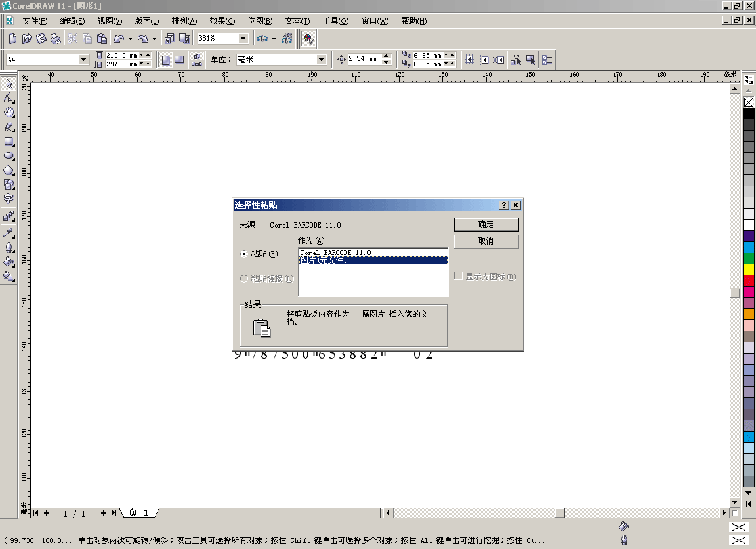Click the Print icon in toolbar

(56, 39)
